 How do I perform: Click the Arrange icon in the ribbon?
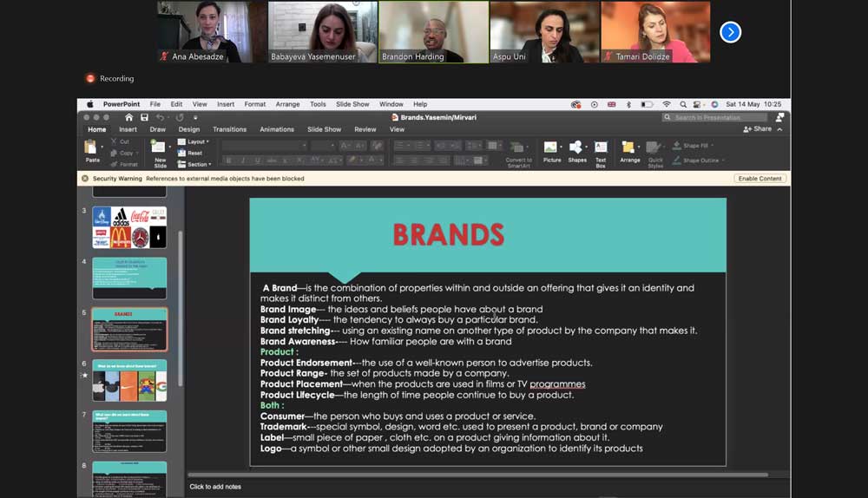(629, 149)
